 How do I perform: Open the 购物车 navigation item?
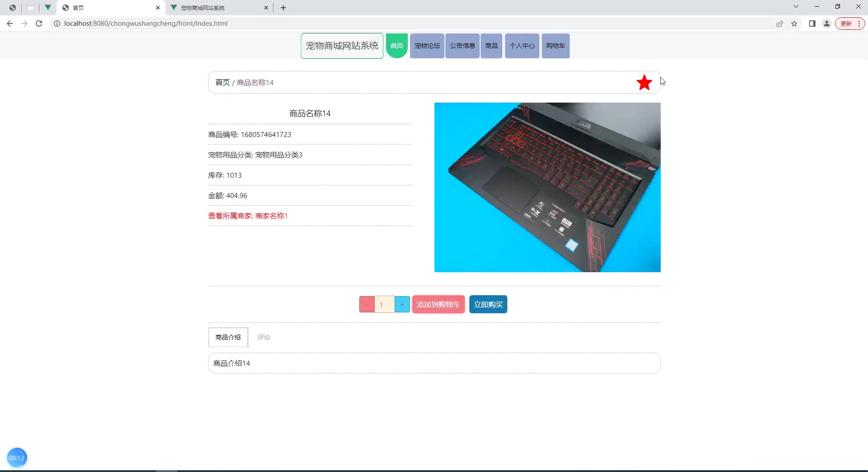[x=556, y=46]
